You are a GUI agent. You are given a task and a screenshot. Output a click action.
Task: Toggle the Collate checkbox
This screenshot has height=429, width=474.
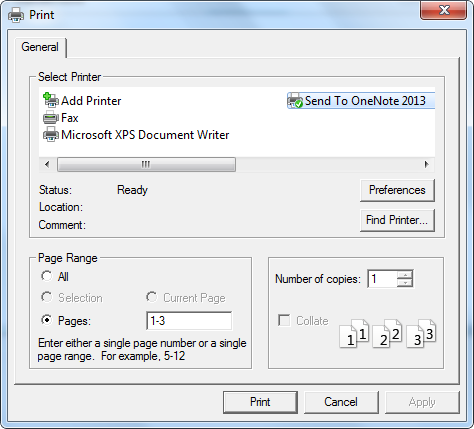pyautogui.click(x=284, y=320)
